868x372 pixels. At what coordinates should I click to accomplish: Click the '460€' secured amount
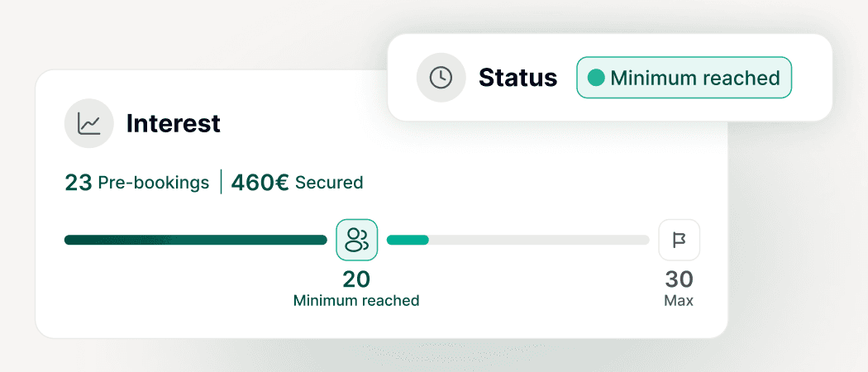click(260, 183)
